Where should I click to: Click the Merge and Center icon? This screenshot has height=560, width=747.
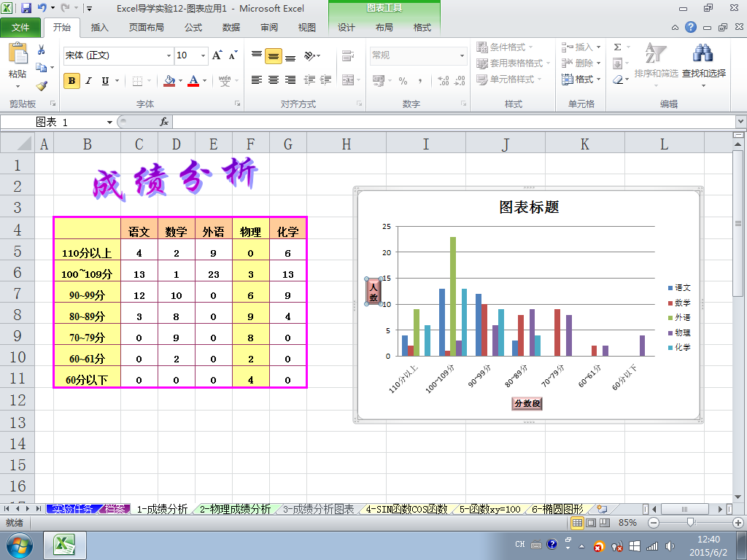(348, 80)
